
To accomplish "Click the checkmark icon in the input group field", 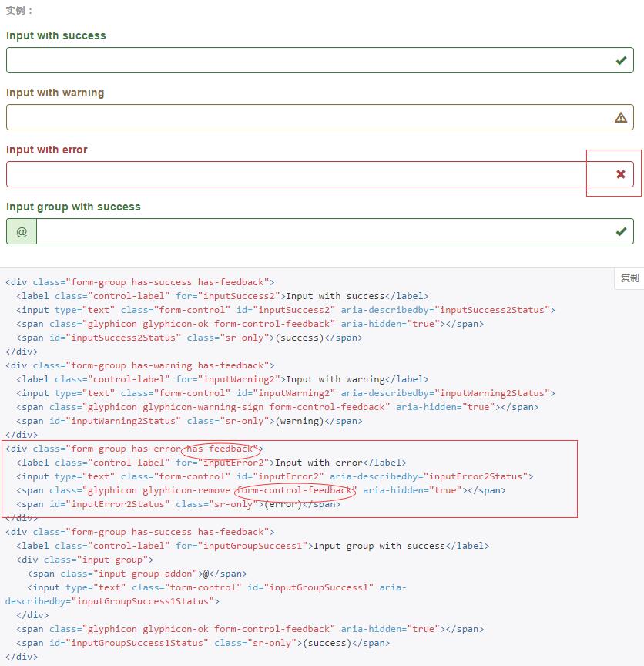I will (621, 231).
